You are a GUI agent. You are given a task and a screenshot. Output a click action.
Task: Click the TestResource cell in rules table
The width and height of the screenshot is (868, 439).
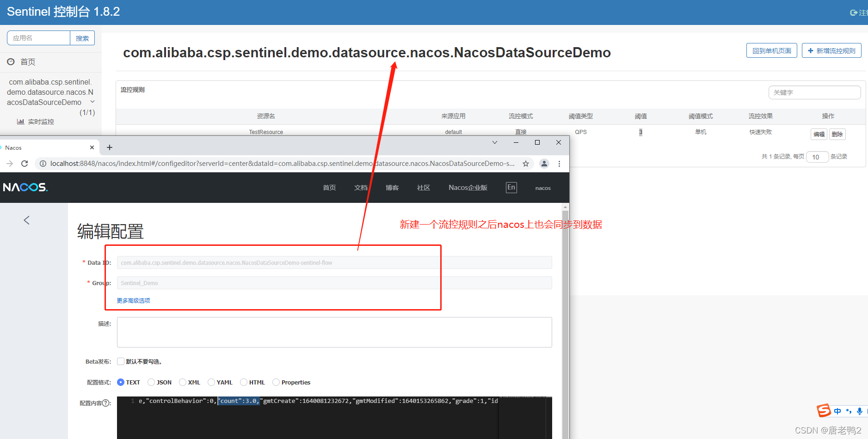click(266, 132)
